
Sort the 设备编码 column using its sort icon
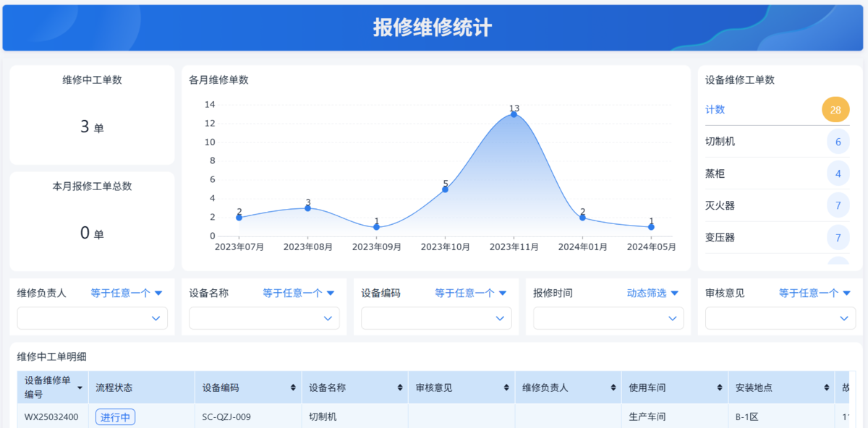(x=294, y=387)
